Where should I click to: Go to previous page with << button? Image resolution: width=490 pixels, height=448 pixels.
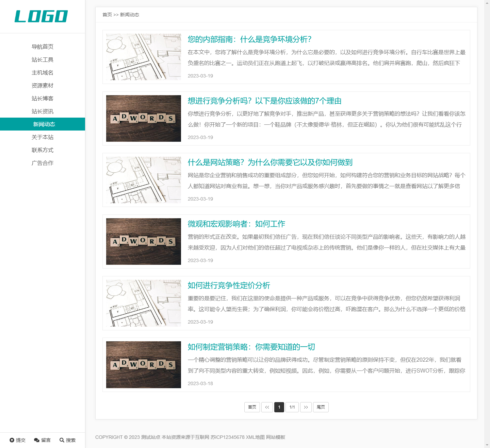point(267,407)
